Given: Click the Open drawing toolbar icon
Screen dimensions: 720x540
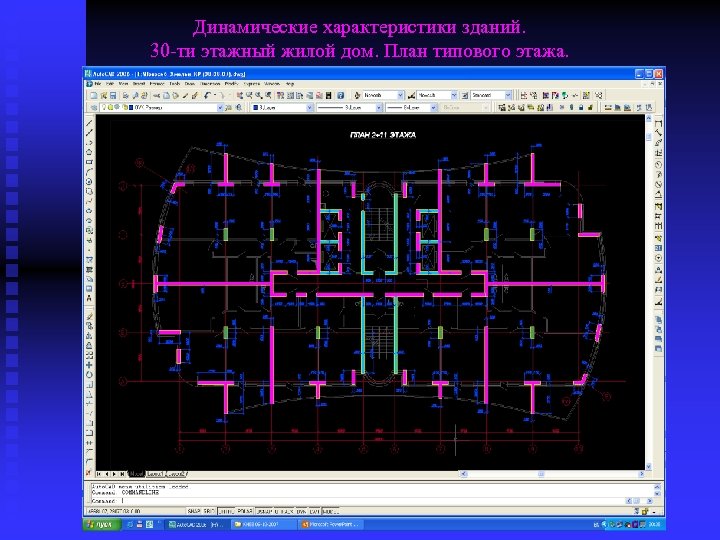Looking at the screenshot, I should click(x=104, y=95).
